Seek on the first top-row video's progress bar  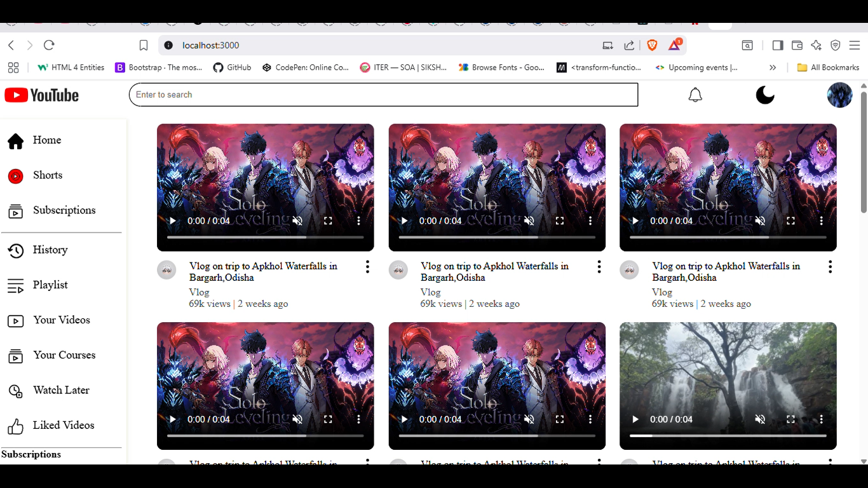[266, 237]
